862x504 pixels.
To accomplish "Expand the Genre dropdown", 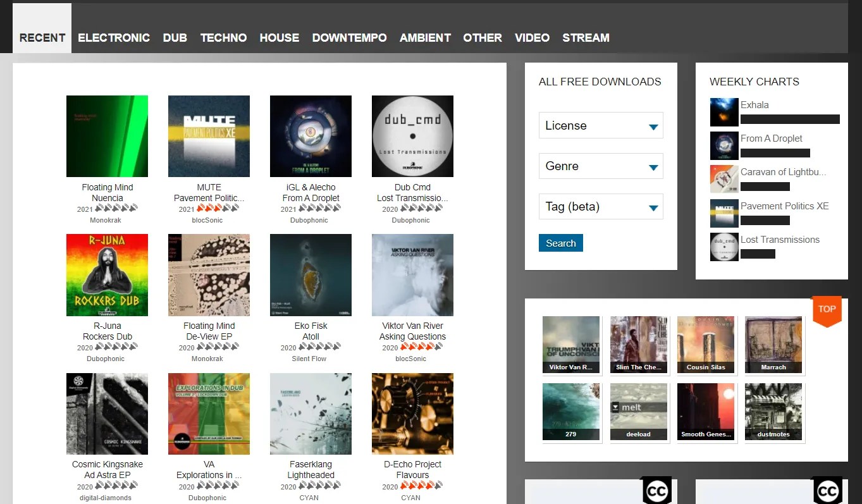I will [601, 166].
